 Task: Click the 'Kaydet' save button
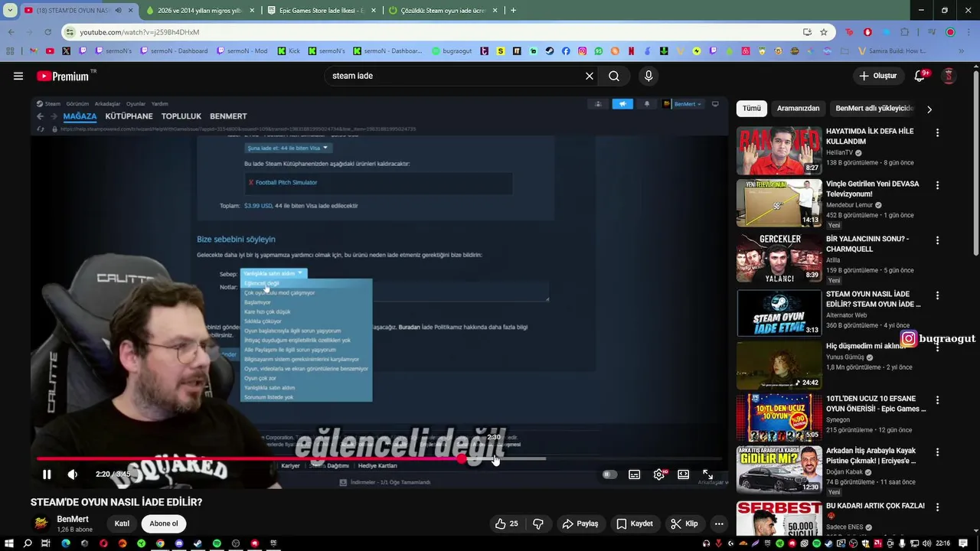point(635,523)
